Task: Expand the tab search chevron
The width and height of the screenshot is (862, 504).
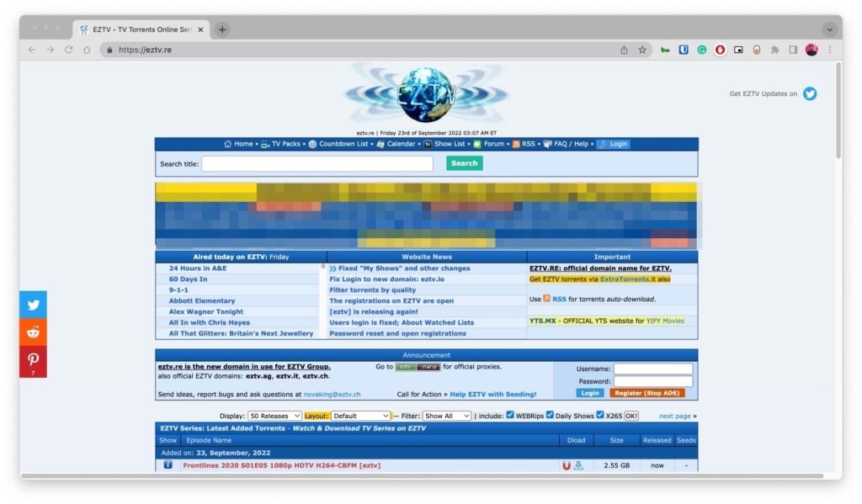Action: (829, 29)
